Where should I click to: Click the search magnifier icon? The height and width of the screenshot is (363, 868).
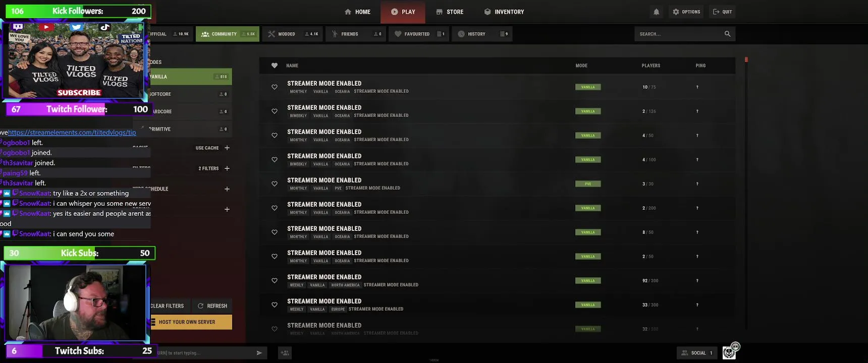[x=727, y=34]
